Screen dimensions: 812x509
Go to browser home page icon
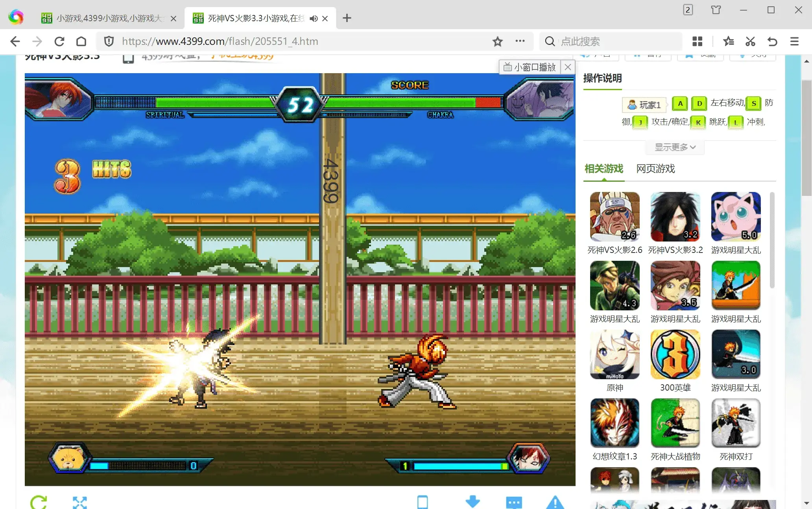[81, 41]
